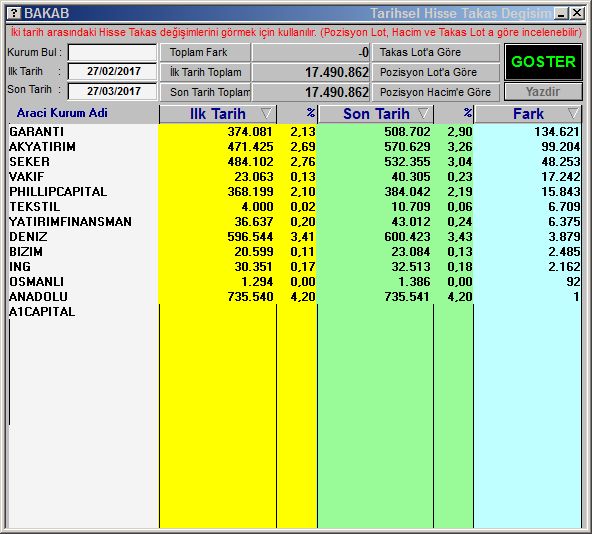Viewport: 592px width, 534px height.
Task: Sort by Fark column arrow
Action: coord(574,113)
